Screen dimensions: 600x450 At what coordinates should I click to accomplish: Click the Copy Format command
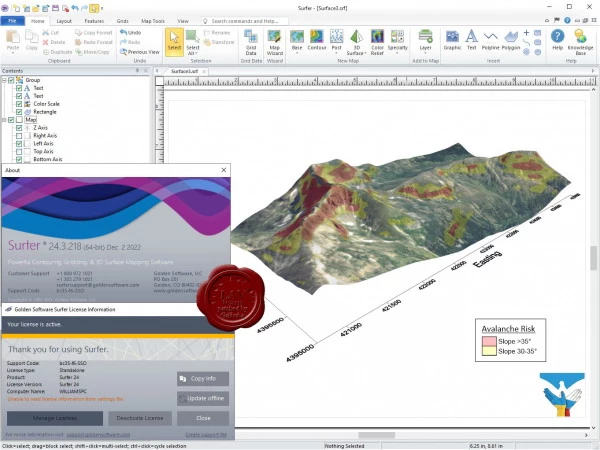(x=94, y=33)
